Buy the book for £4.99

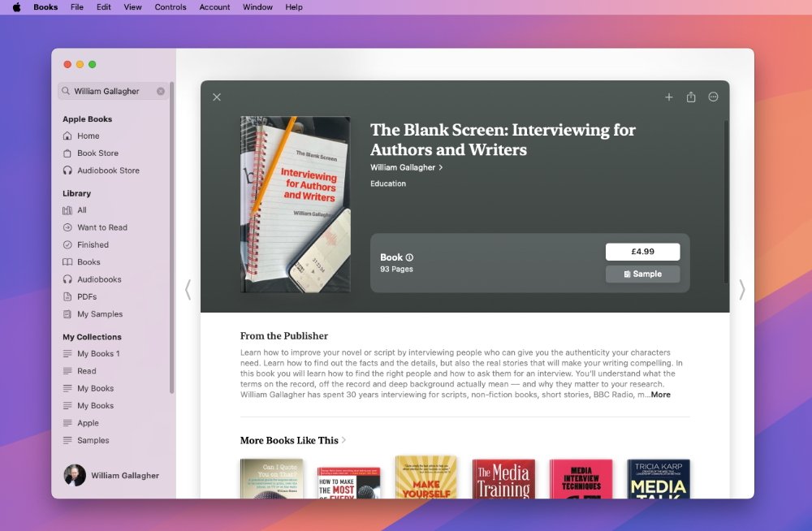click(642, 252)
